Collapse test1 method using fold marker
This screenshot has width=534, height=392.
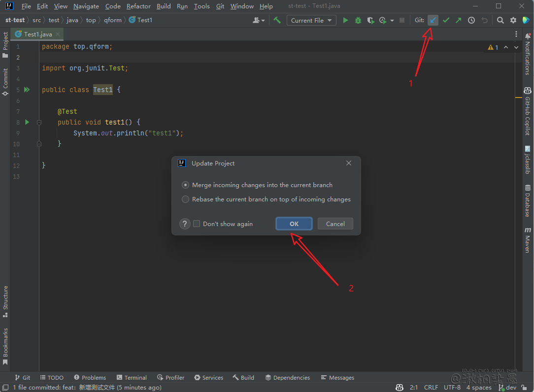(x=39, y=122)
